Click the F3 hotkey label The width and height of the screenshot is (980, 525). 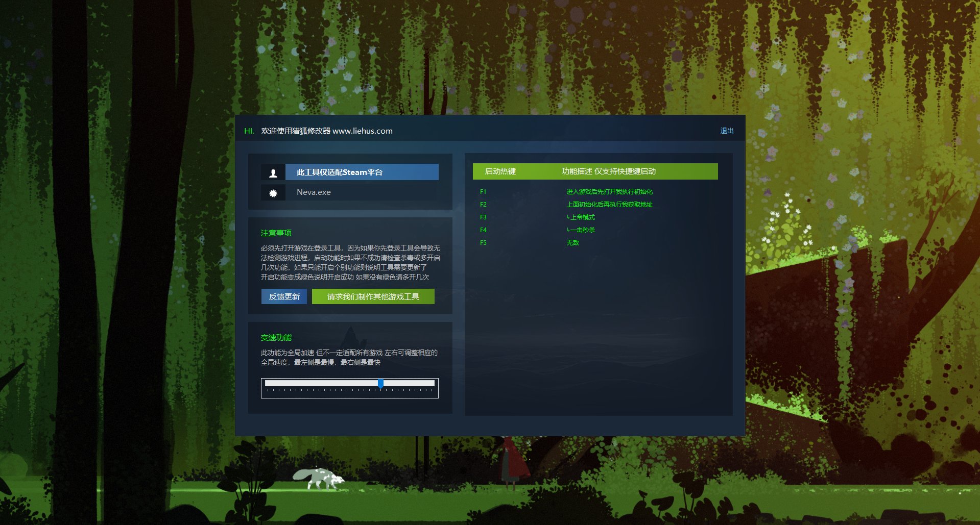click(x=483, y=217)
